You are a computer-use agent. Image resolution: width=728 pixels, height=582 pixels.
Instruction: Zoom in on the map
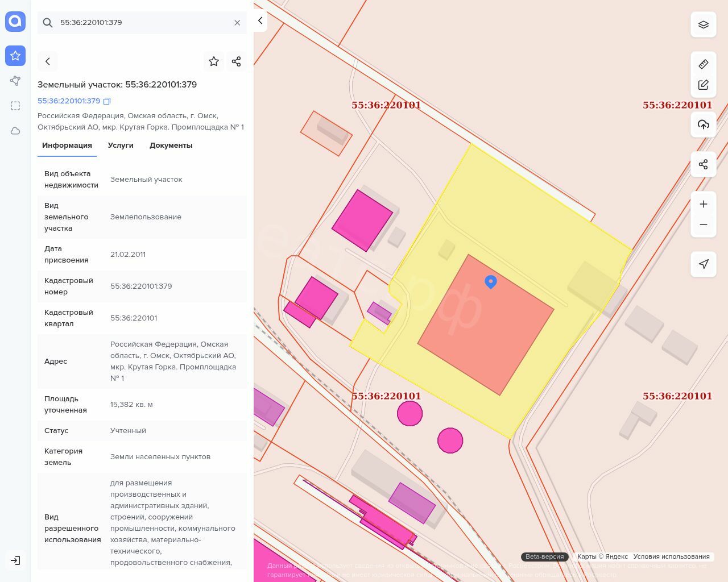(704, 204)
